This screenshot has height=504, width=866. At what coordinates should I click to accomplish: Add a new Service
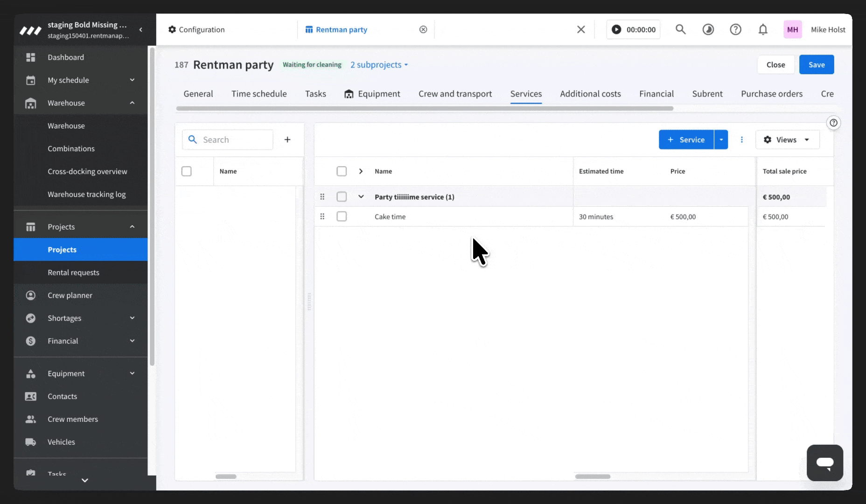coord(686,140)
